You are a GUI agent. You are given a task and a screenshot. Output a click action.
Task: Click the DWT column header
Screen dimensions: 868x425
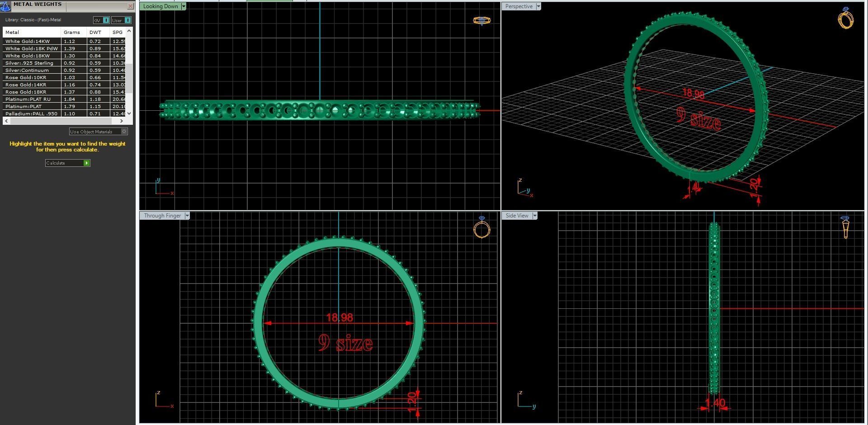coord(98,32)
